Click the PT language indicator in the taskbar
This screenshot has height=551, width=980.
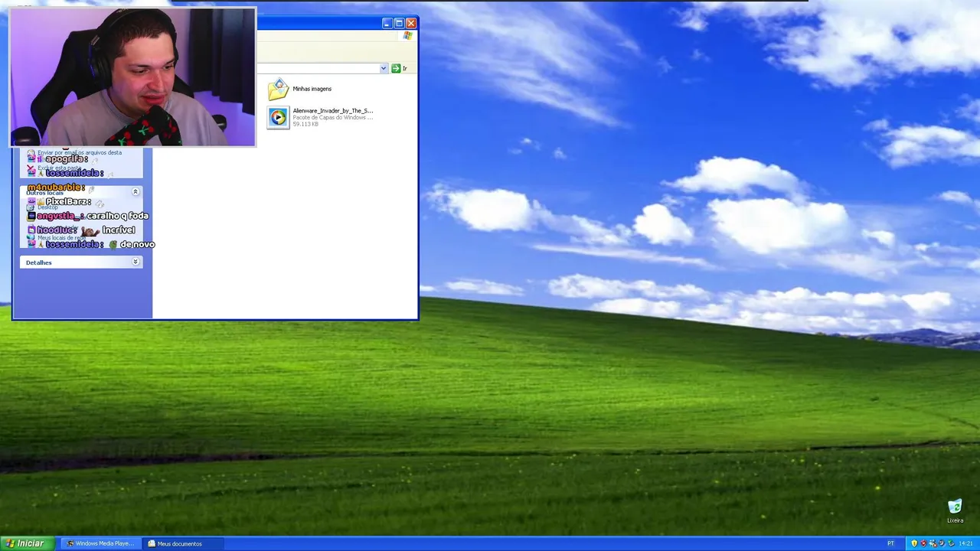tap(890, 543)
